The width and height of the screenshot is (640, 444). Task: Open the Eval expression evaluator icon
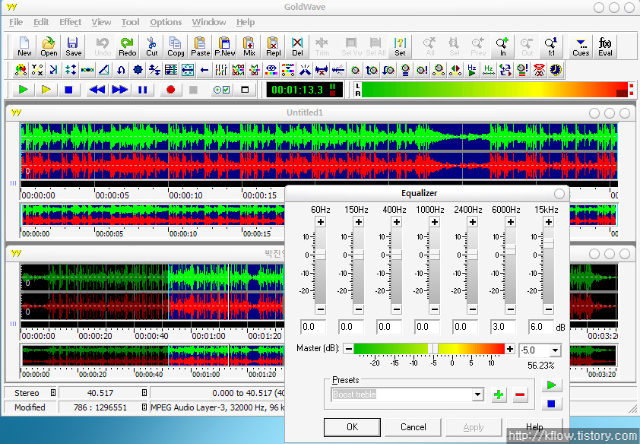605,47
